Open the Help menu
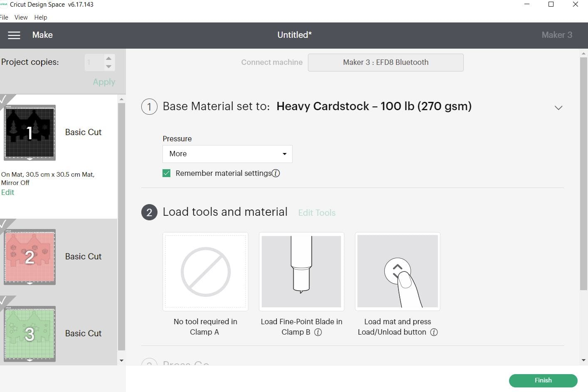The image size is (588, 392). point(41,17)
